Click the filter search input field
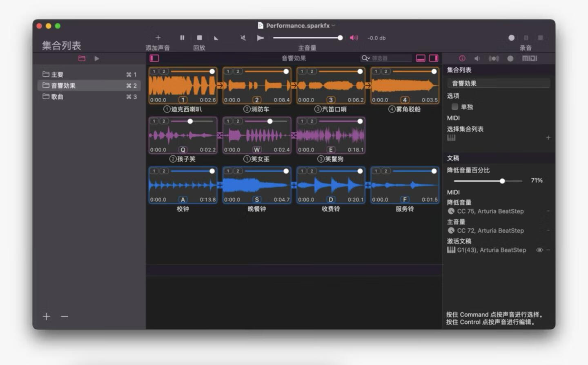Image resolution: width=588 pixels, height=365 pixels. pyautogui.click(x=391, y=58)
